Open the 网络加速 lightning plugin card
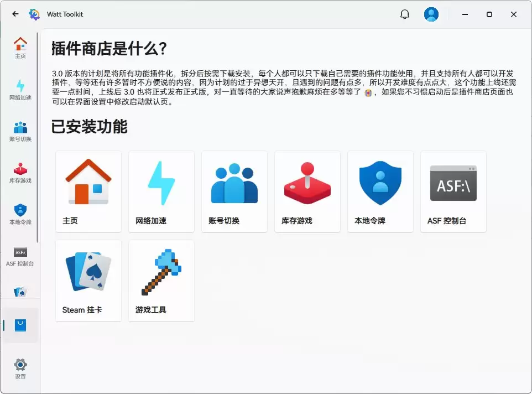The image size is (532, 394). coord(161,191)
